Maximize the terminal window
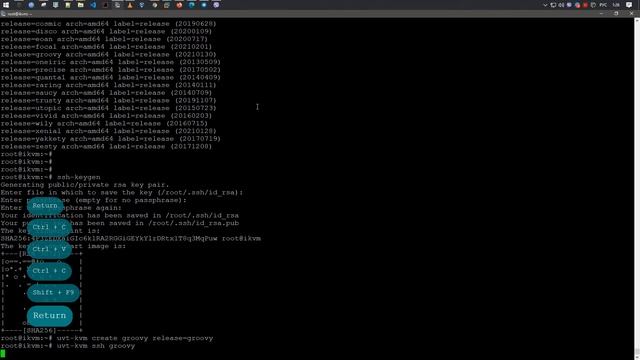640x360 pixels. pyautogui.click(x=616, y=13)
